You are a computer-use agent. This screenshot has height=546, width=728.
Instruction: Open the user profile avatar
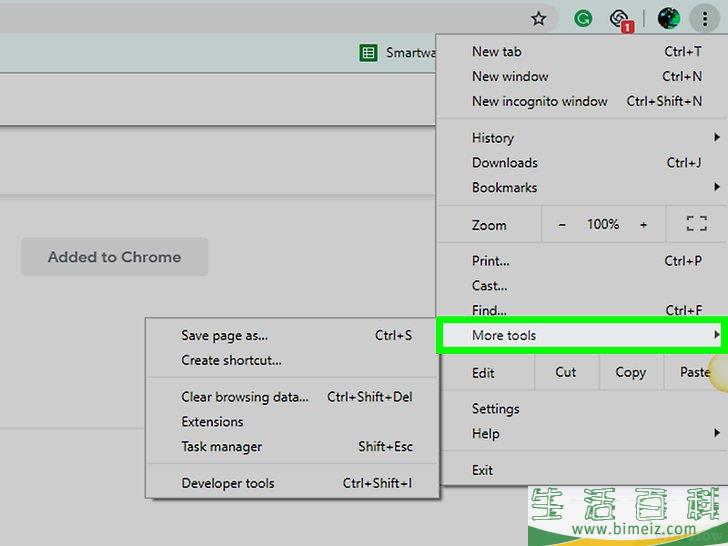tap(669, 18)
